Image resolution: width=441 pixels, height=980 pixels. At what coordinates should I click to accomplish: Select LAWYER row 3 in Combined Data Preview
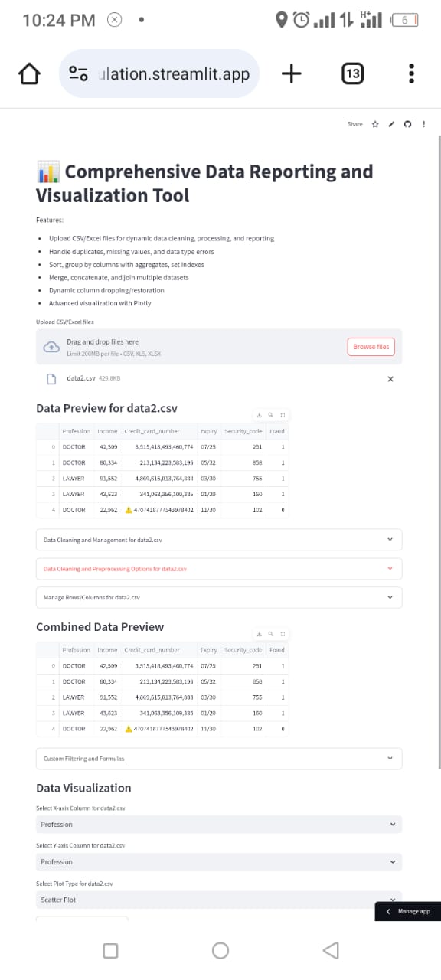pos(76,713)
